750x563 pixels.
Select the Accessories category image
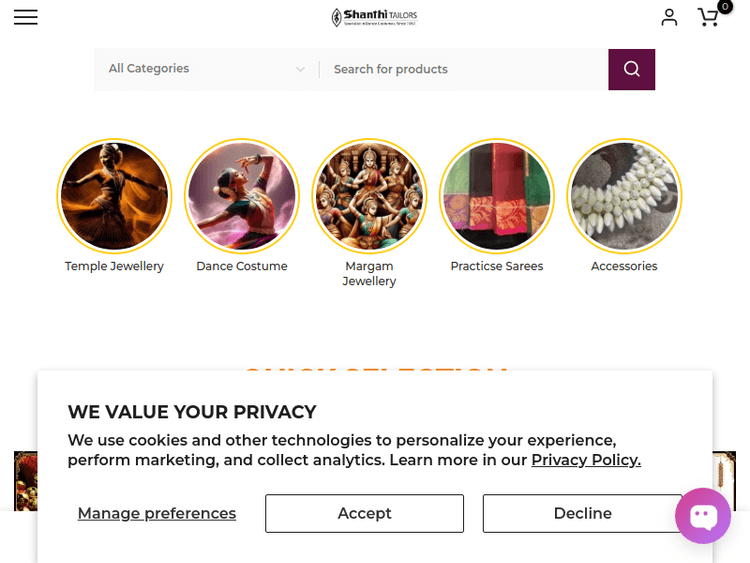coord(624,196)
